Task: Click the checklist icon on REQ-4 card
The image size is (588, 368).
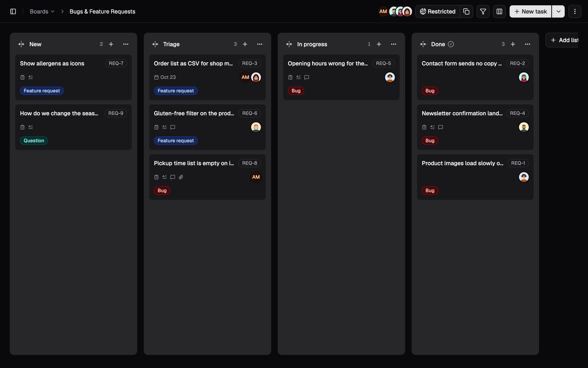Action: pyautogui.click(x=424, y=127)
